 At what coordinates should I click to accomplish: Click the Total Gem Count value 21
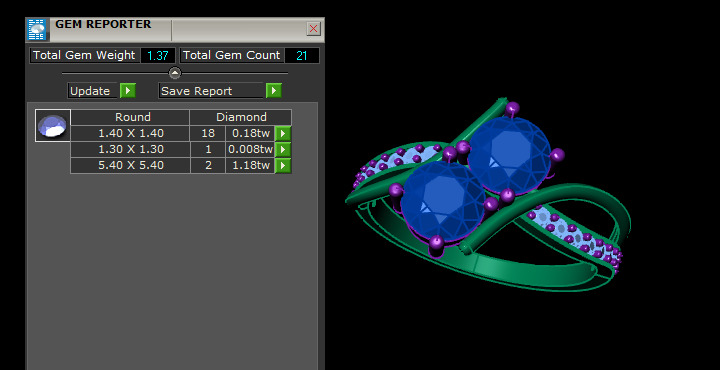[302, 56]
